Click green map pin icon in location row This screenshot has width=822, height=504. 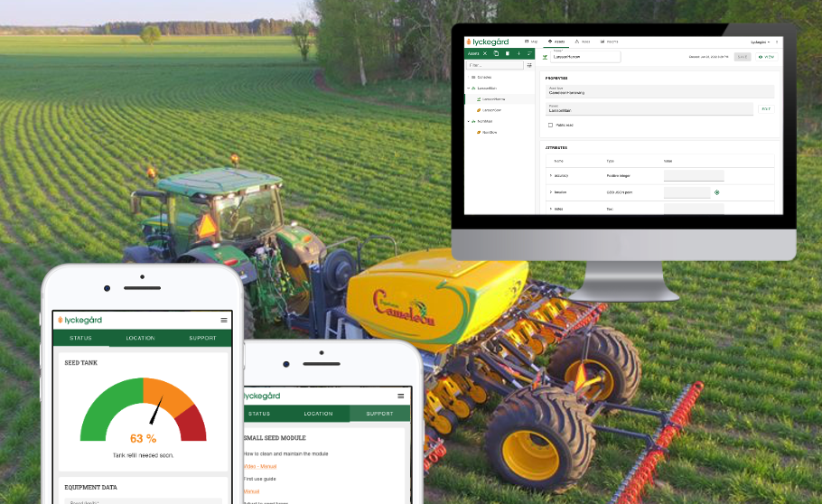click(x=716, y=192)
